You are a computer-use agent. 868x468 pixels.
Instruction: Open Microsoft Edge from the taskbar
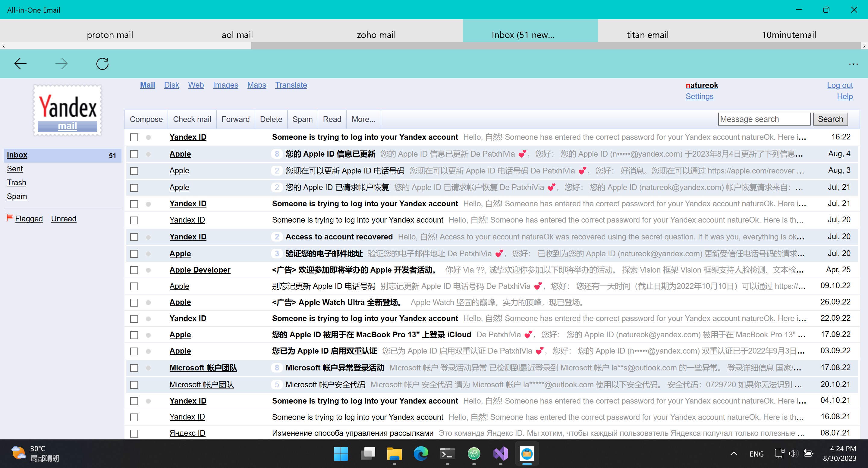pyautogui.click(x=420, y=454)
